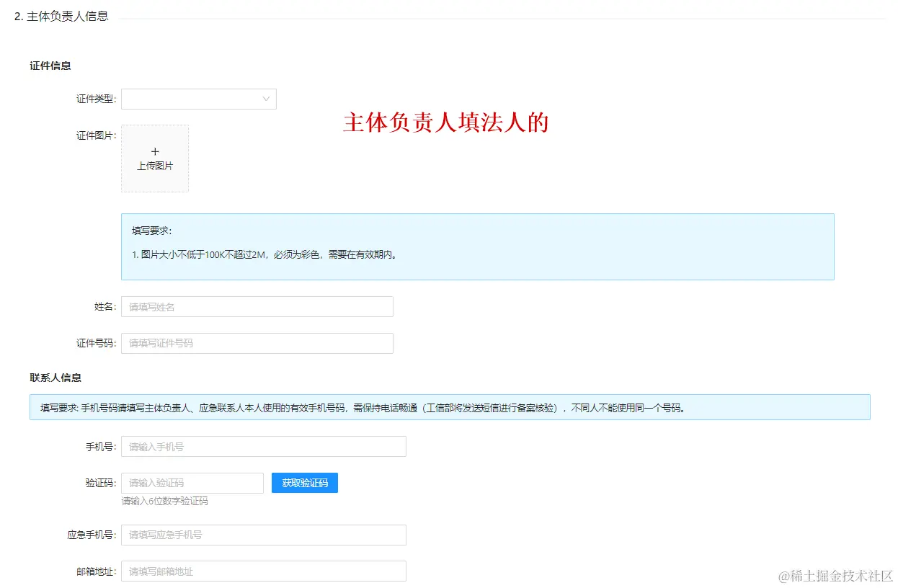The height and width of the screenshot is (588, 898).
Task: Click the 证件图片 label
Action: pyautogui.click(x=96, y=135)
